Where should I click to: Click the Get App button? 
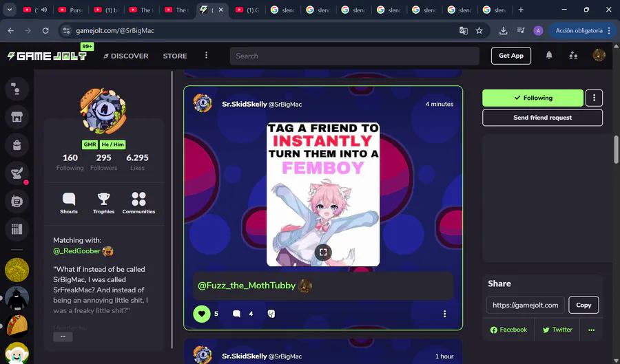tap(511, 56)
